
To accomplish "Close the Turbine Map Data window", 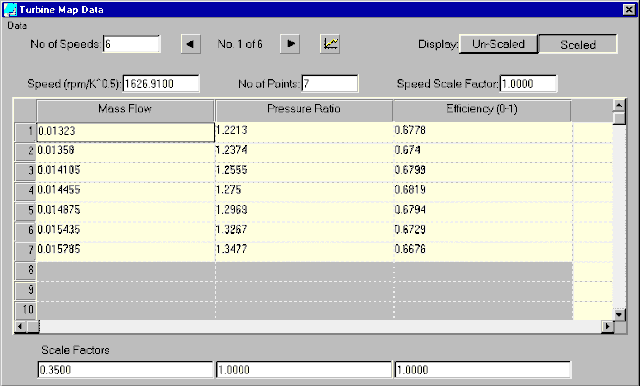I will click(629, 9).
